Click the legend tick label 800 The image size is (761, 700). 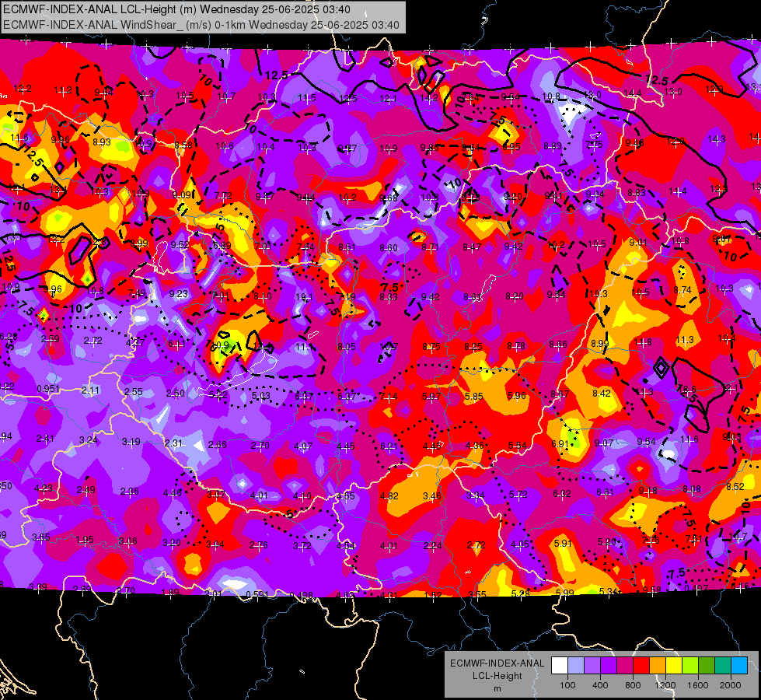pos(633,685)
